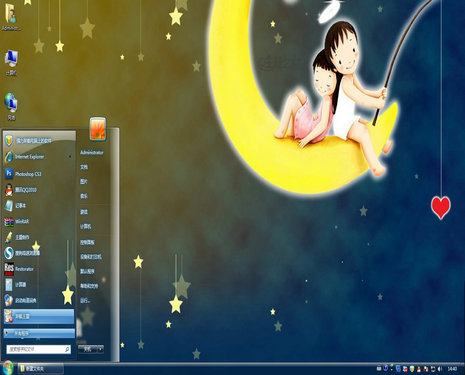
Task: Select the Computer desktop icon
Action: (11, 63)
